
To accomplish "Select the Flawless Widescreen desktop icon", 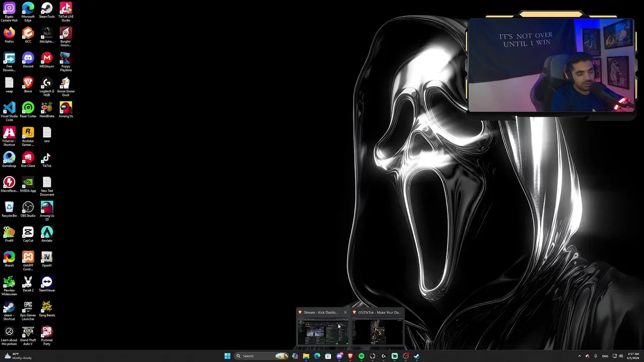I will (x=9, y=286).
